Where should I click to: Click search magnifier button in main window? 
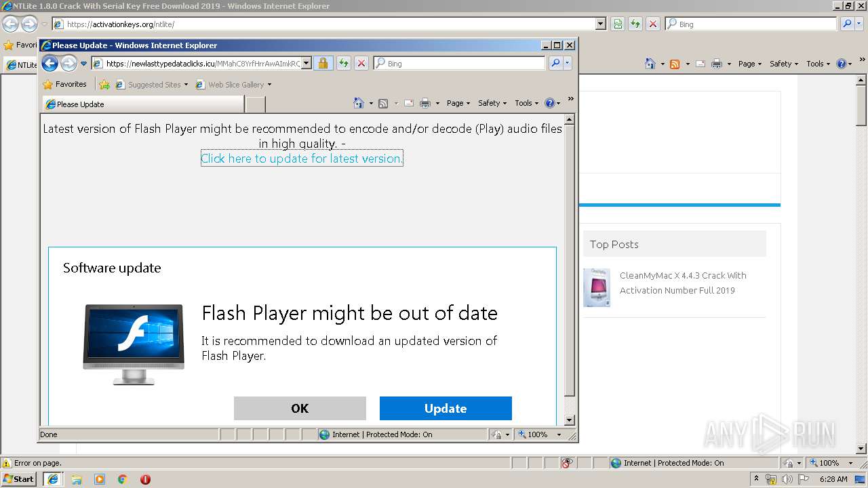click(847, 24)
